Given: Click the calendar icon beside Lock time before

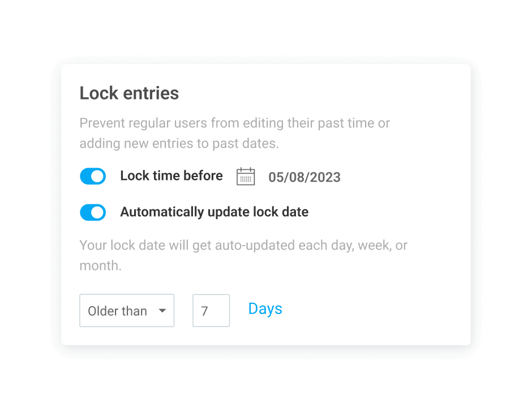Looking at the screenshot, I should [245, 176].
